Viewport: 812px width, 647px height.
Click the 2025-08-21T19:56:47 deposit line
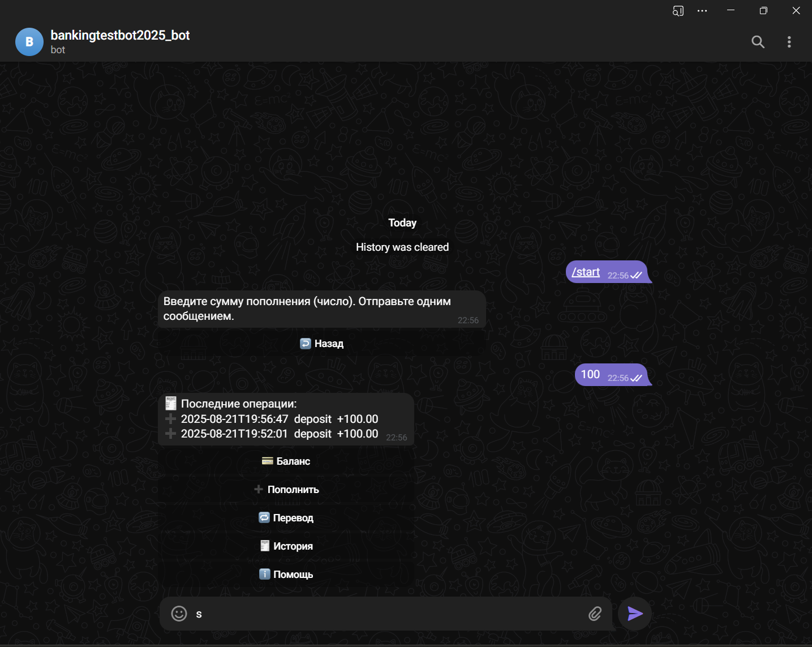[x=272, y=419]
